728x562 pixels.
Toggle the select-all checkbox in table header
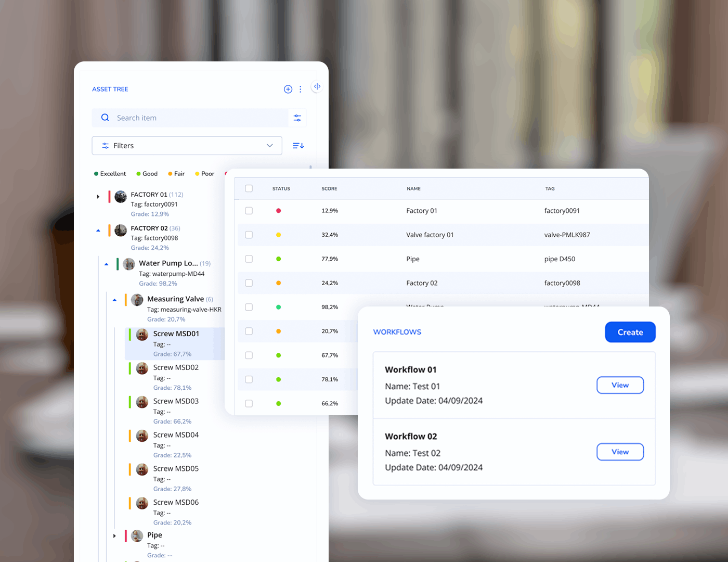point(249,188)
